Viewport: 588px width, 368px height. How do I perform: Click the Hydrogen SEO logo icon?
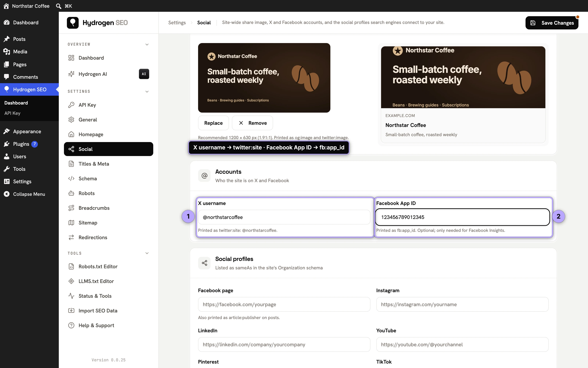pos(73,23)
